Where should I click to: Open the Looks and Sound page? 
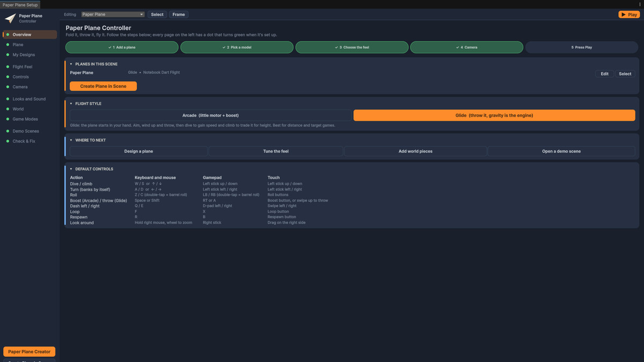(x=30, y=99)
